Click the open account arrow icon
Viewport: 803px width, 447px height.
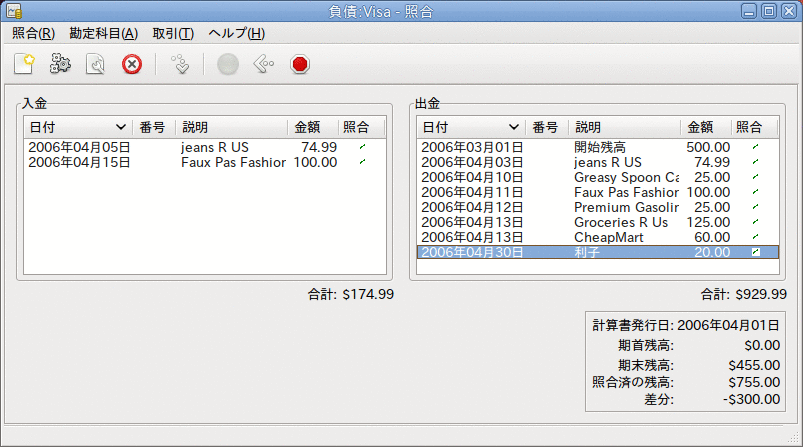(x=180, y=64)
